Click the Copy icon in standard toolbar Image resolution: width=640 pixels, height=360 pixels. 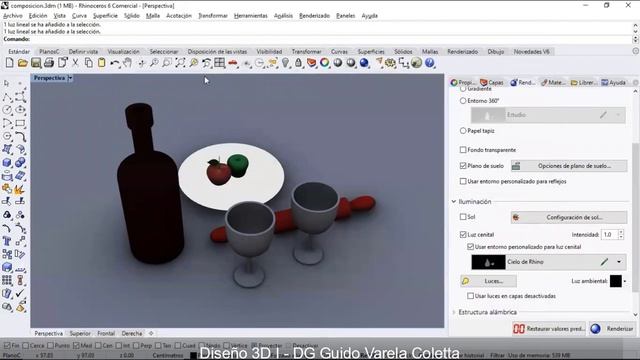point(89,63)
